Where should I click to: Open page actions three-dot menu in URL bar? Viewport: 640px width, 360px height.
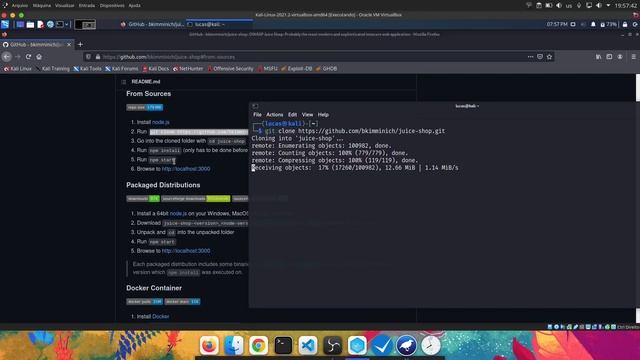[x=530, y=57]
